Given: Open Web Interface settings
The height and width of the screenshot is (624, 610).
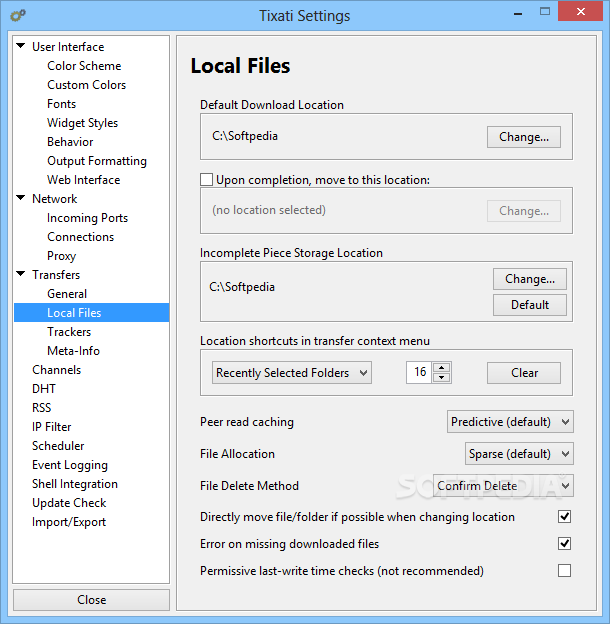Looking at the screenshot, I should [84, 180].
